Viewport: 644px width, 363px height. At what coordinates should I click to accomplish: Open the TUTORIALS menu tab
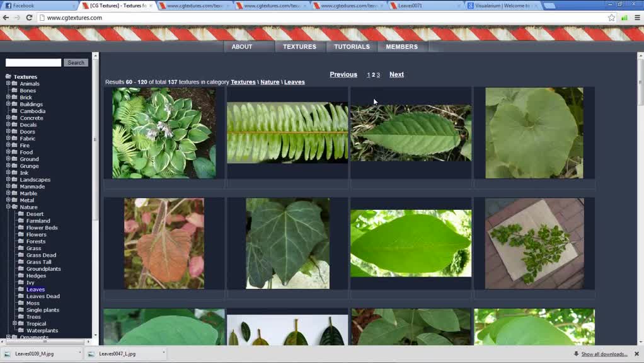352,47
